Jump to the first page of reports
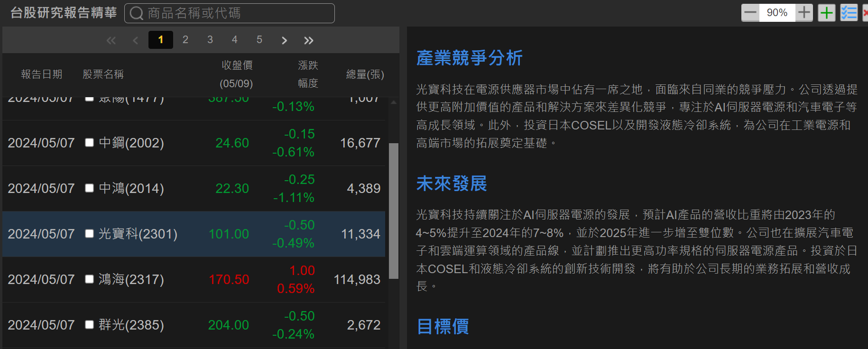 (x=111, y=40)
